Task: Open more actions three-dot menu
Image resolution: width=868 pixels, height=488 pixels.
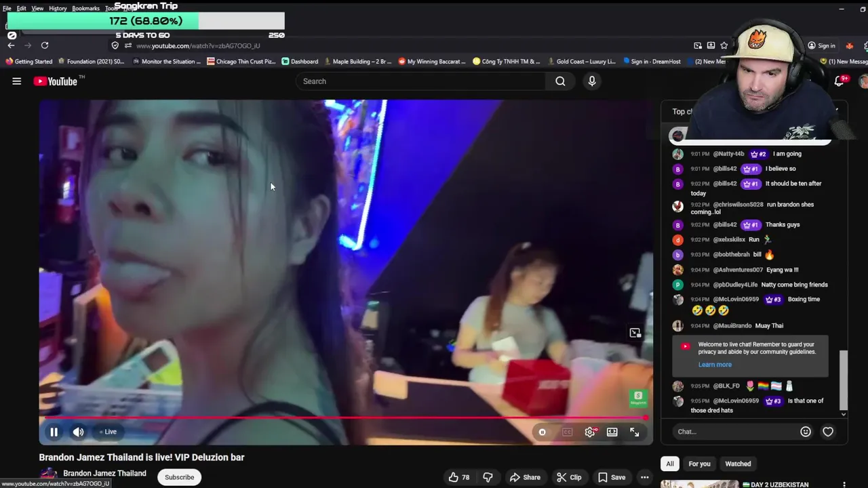Action: (x=645, y=477)
